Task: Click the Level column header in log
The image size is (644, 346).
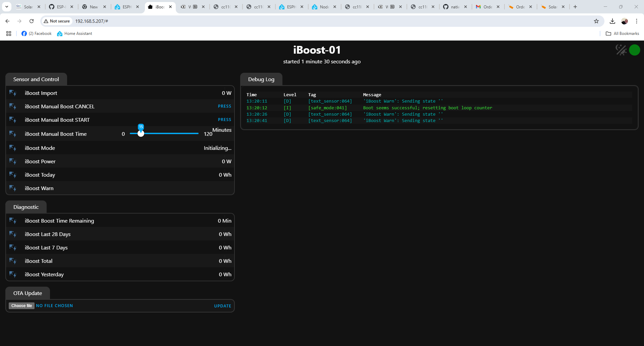Action: [290, 95]
